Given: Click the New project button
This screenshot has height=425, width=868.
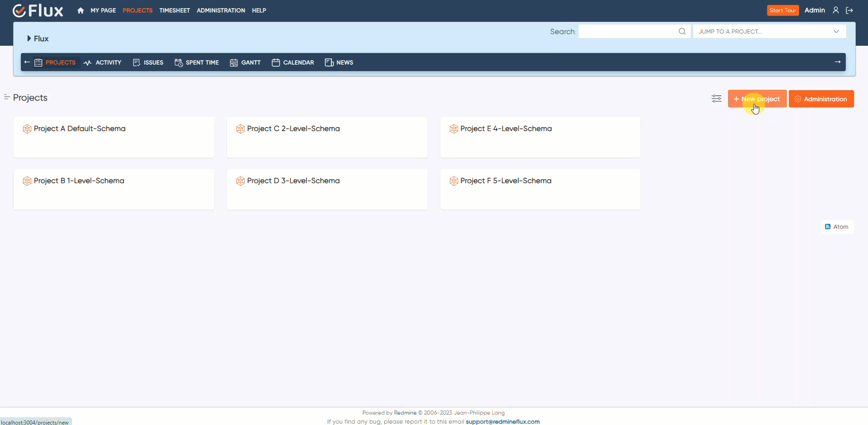Looking at the screenshot, I should [x=757, y=98].
